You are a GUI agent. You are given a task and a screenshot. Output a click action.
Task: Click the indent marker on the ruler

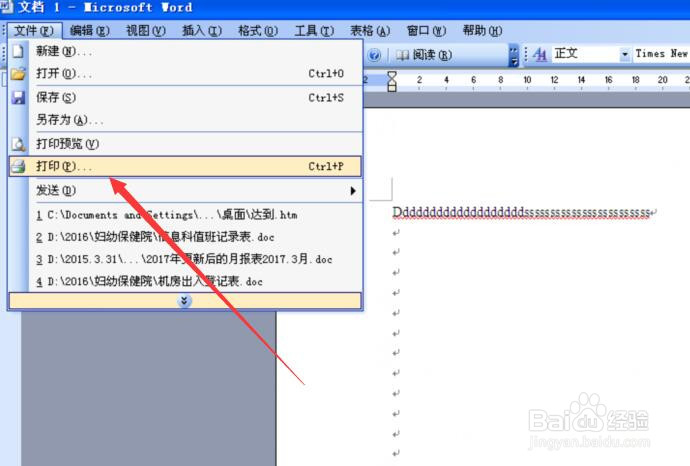(x=392, y=81)
